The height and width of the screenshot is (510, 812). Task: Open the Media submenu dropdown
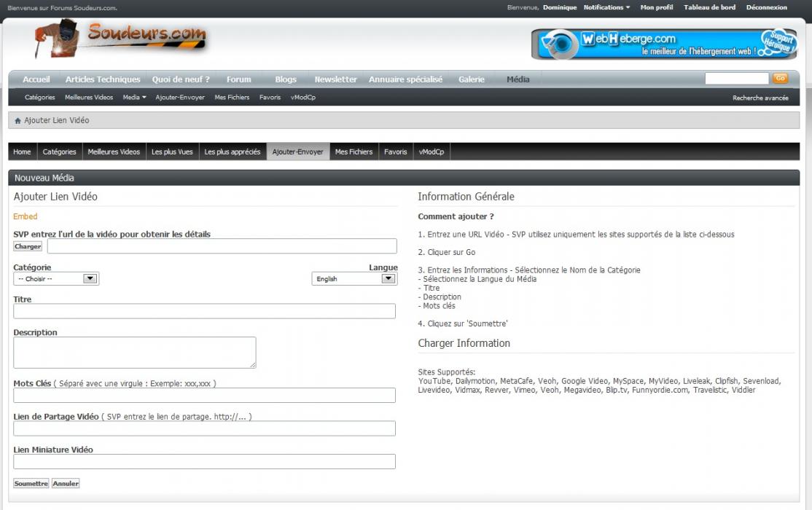pos(134,98)
